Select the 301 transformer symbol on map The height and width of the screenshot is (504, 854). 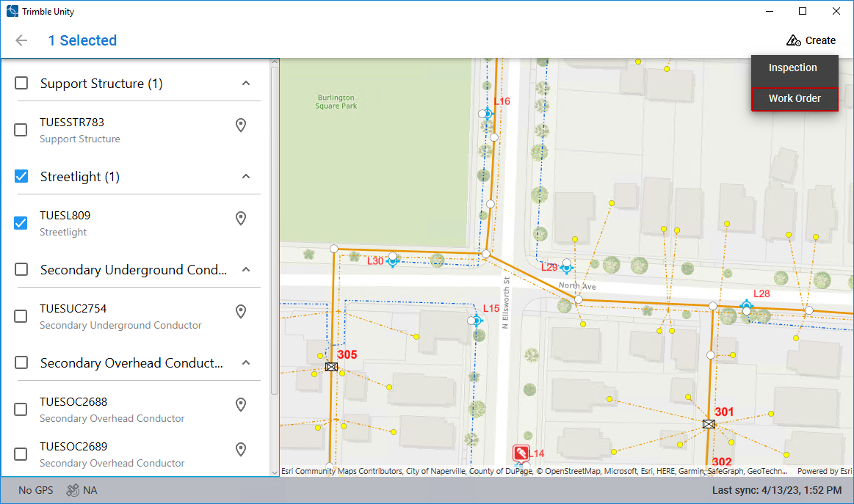pyautogui.click(x=709, y=424)
